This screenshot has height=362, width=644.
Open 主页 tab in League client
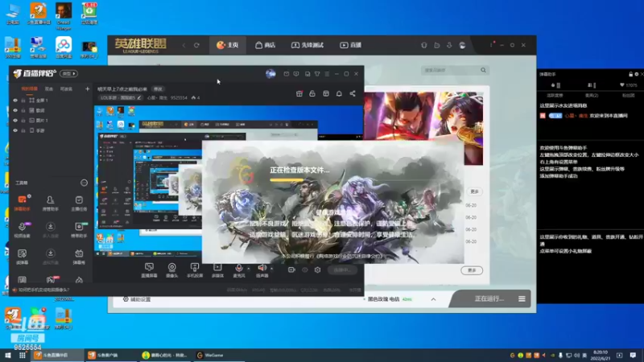228,45
